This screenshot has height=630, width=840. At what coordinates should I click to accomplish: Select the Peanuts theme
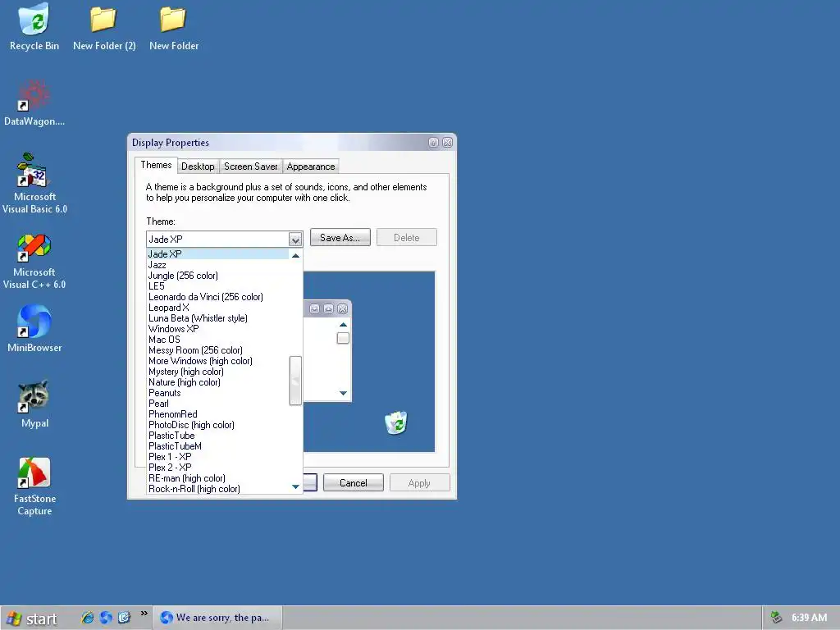click(x=217, y=393)
